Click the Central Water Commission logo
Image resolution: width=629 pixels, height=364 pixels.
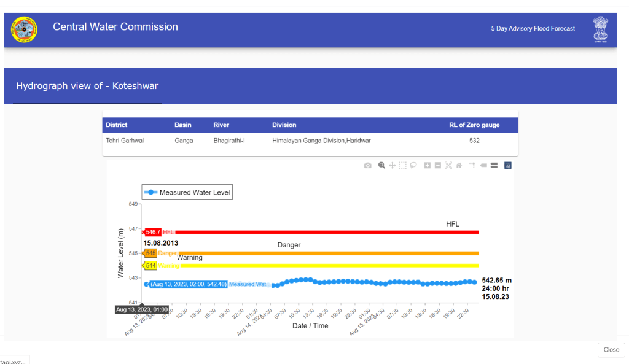(x=24, y=29)
